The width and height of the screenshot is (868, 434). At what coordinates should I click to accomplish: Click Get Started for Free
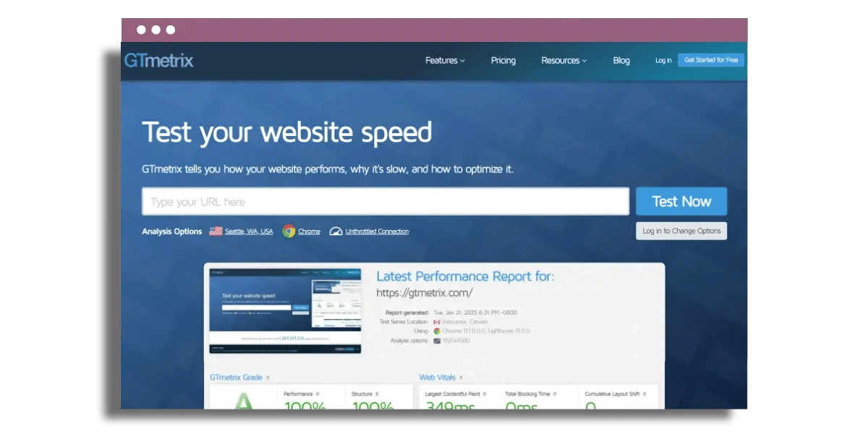click(x=710, y=60)
